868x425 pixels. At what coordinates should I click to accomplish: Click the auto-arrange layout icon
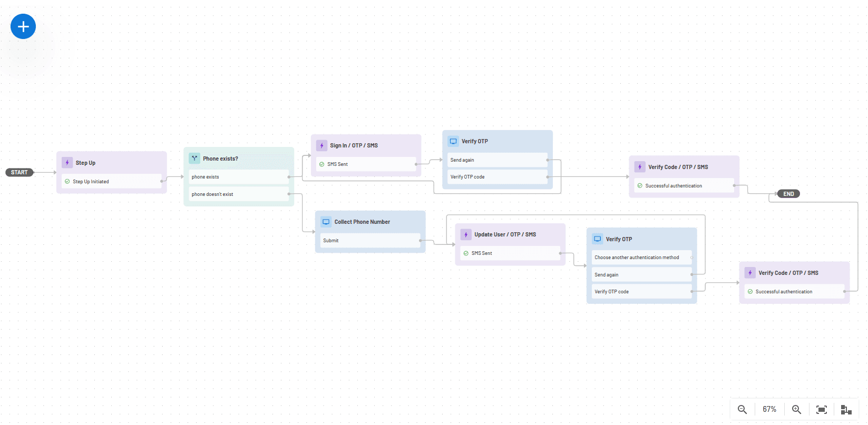(846, 409)
